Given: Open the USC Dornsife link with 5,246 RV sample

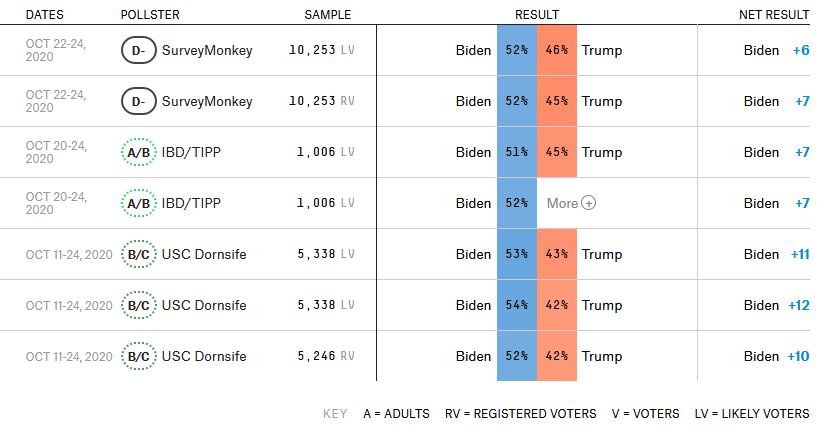Looking at the screenshot, I should point(204,356).
